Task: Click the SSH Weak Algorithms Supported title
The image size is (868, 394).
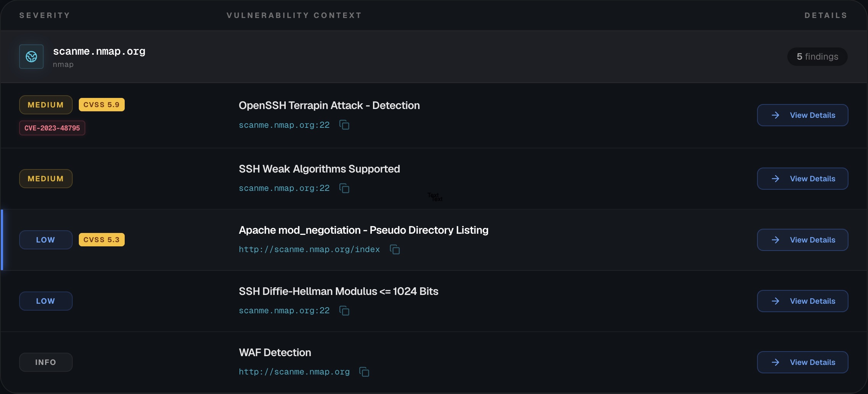Action: coord(319,169)
